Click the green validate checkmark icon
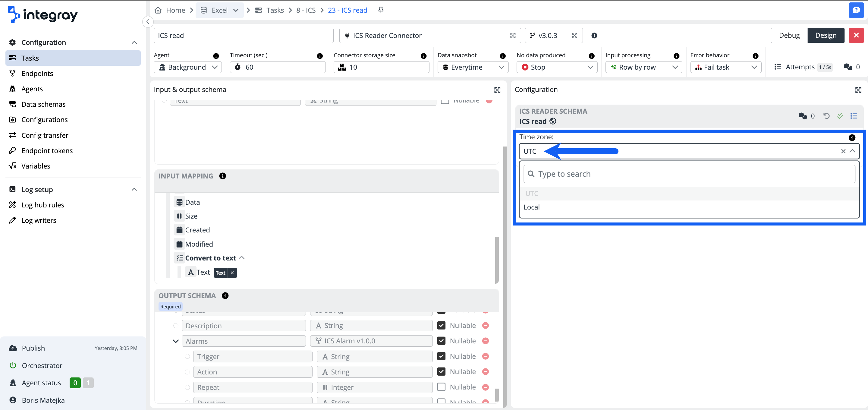The width and height of the screenshot is (868, 410). 840,116
